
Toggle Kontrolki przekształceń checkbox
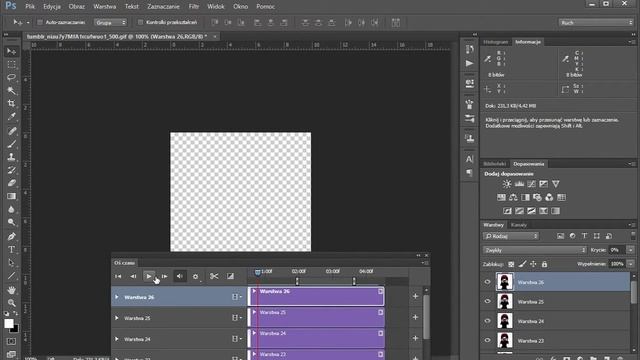(140, 22)
